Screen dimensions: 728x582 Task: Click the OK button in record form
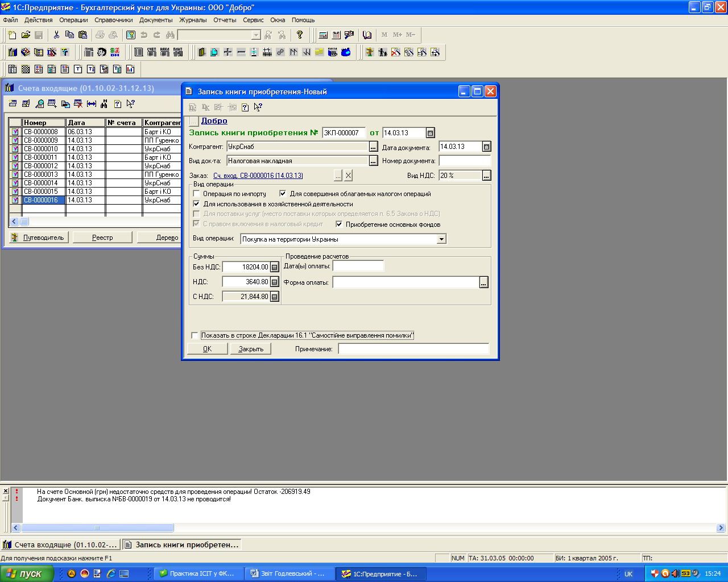[208, 349]
